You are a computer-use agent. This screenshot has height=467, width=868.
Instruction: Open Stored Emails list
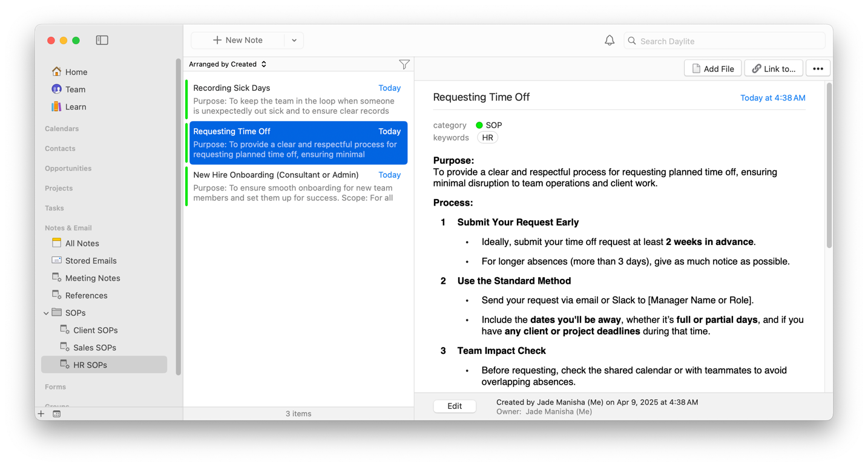coord(91,261)
